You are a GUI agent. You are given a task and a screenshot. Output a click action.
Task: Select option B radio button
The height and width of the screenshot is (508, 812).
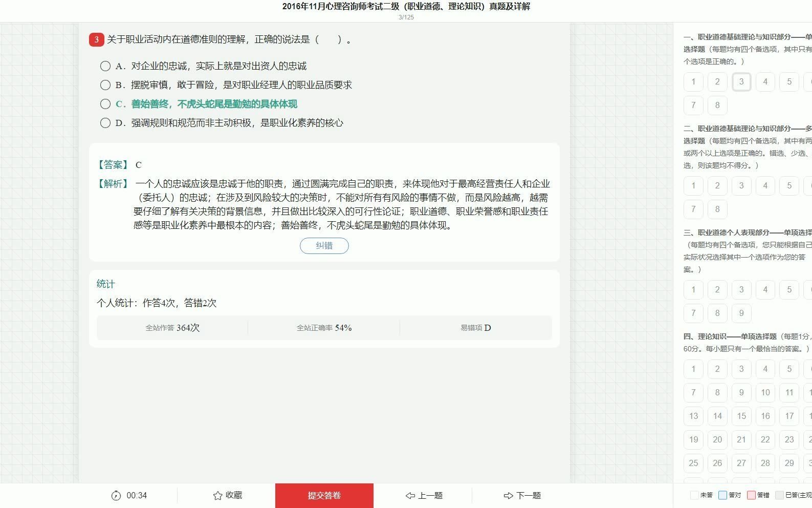(x=105, y=85)
